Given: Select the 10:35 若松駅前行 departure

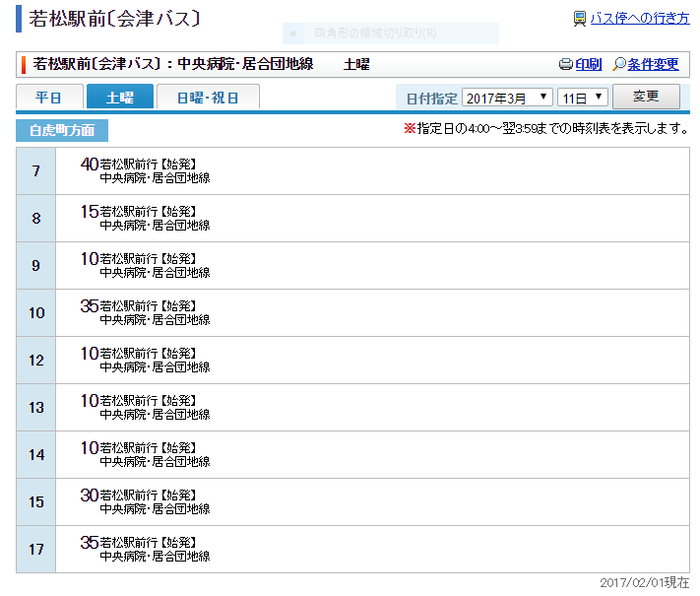Looking at the screenshot, I should [145, 313].
